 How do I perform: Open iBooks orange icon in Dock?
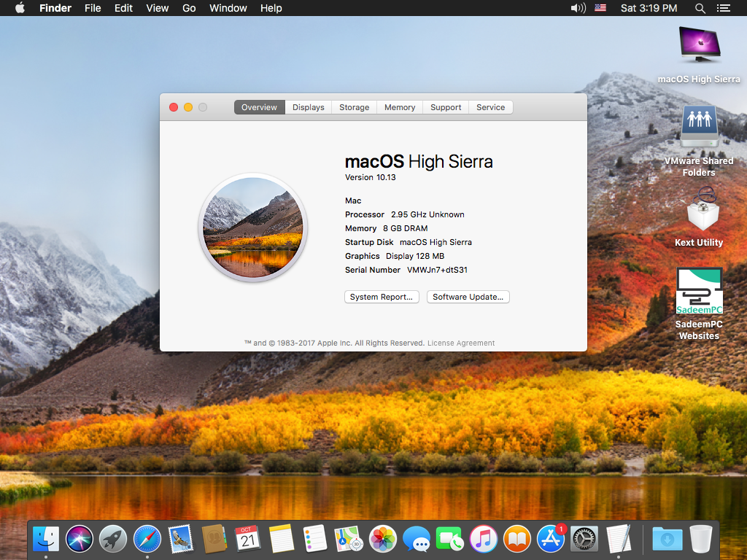tap(517, 539)
